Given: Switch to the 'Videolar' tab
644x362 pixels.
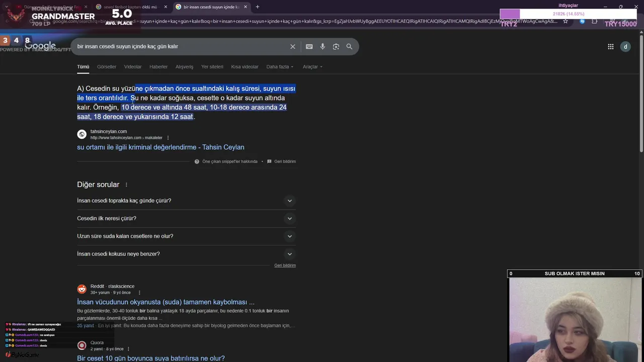Looking at the screenshot, I should tap(133, 67).
